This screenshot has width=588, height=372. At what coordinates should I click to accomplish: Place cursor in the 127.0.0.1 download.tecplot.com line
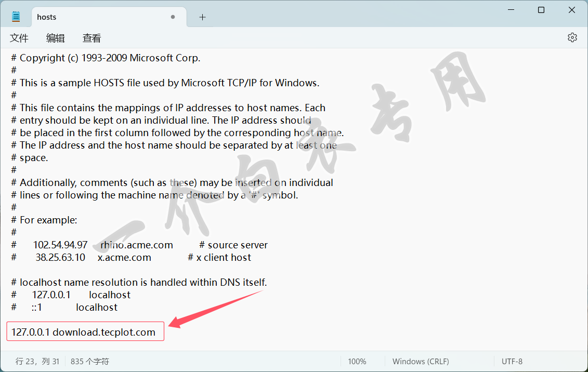(x=83, y=333)
